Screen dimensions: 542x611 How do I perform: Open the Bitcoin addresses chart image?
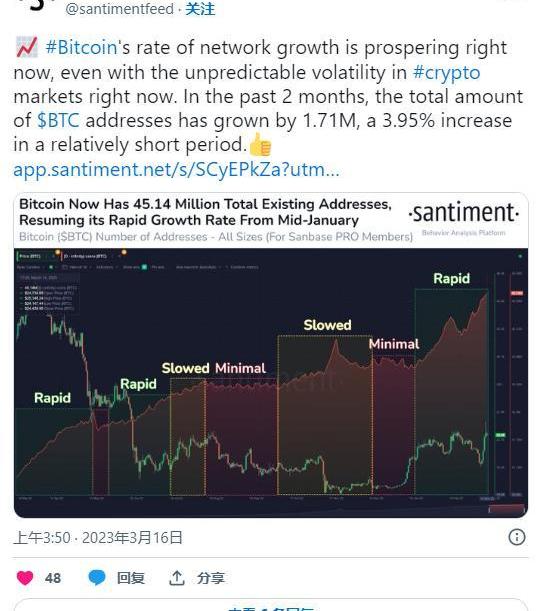coord(271,355)
